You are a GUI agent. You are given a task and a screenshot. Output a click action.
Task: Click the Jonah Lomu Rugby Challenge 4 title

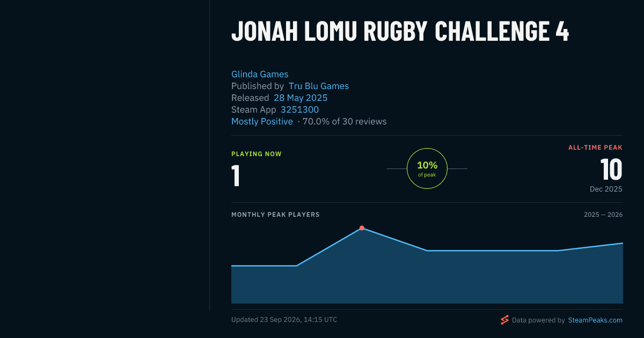[x=400, y=32]
